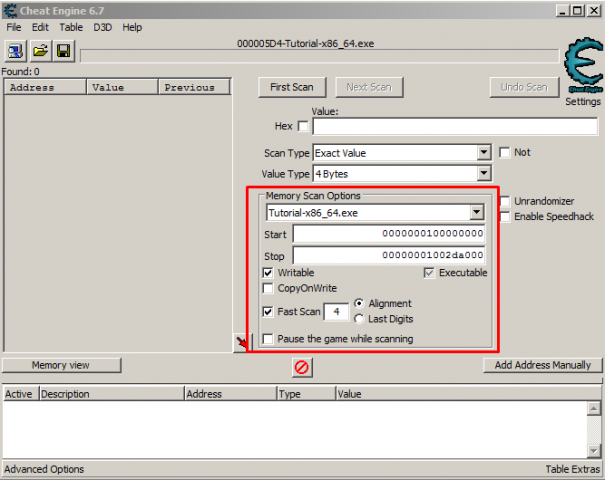Enable the Hex checkbox
This screenshot has width=605, height=480.
tap(304, 127)
